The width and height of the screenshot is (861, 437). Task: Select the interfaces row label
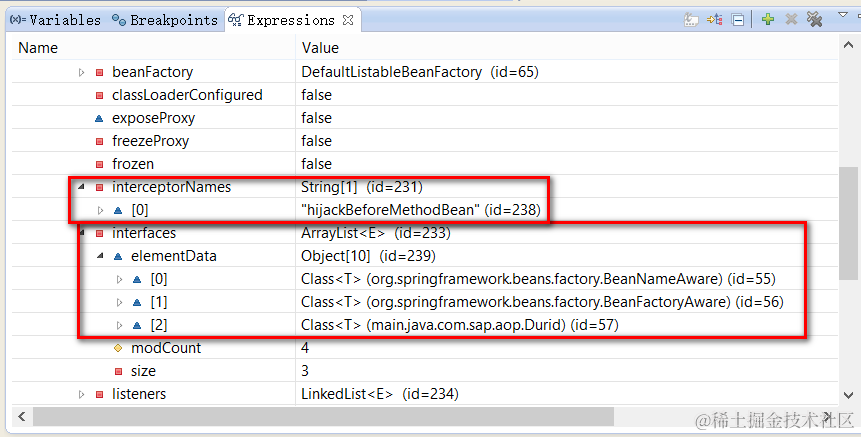point(144,233)
